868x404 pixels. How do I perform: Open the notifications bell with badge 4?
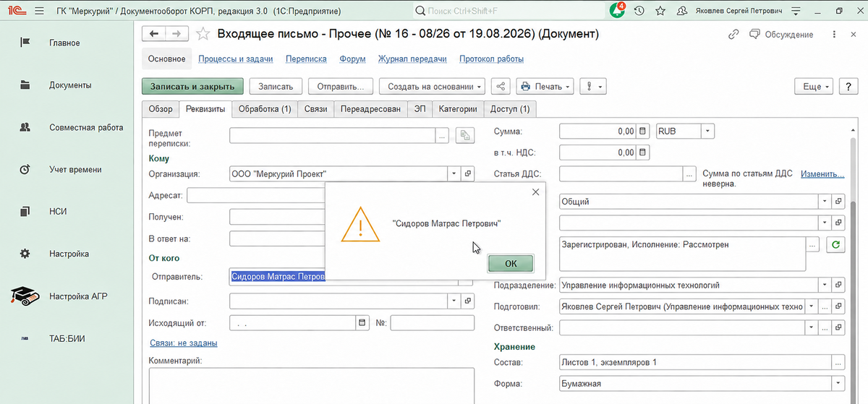[617, 12]
